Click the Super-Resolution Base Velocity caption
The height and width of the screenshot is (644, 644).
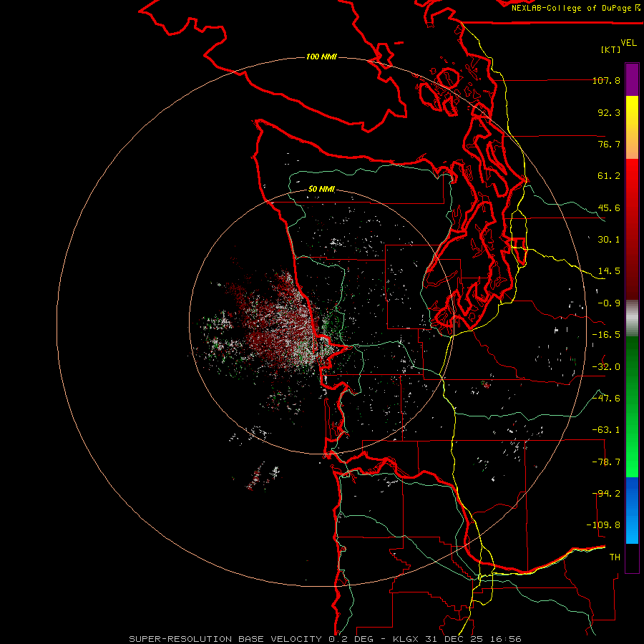[x=326, y=639]
